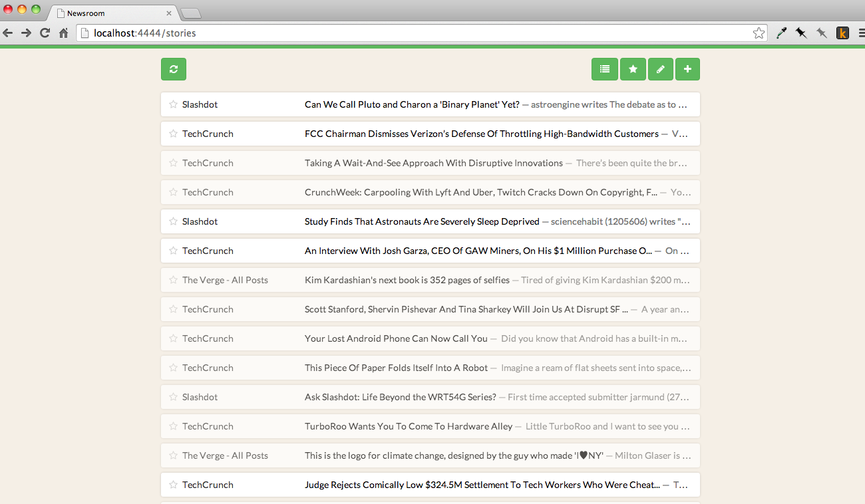Screen dimensions: 865x504
Task: Open 'Can We Call Pluto and Charon' story
Action: pos(412,104)
